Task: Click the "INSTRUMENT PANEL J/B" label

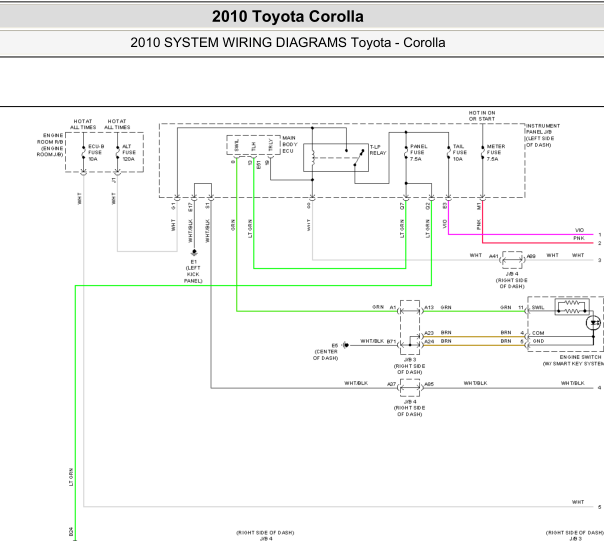Action: pos(542,129)
